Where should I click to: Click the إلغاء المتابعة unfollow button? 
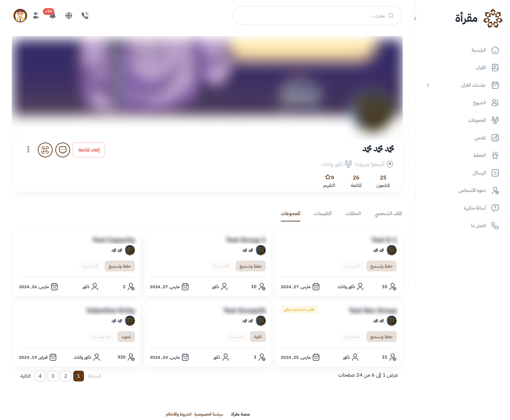tap(89, 150)
